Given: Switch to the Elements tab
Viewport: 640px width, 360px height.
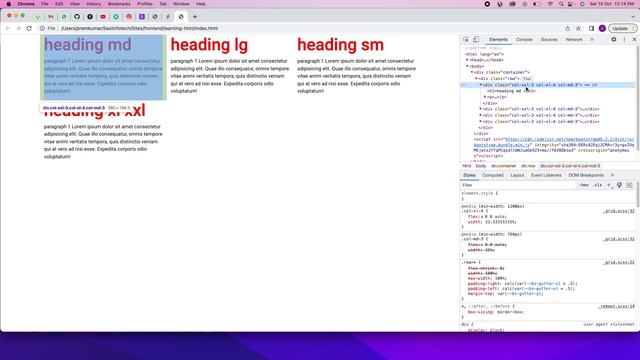Looking at the screenshot, I should tap(498, 40).
